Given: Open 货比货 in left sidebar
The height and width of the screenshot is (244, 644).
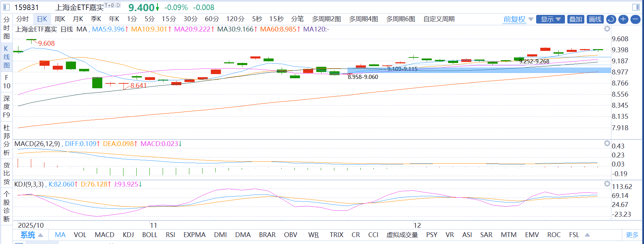Looking at the screenshot, I should [x=7, y=173].
